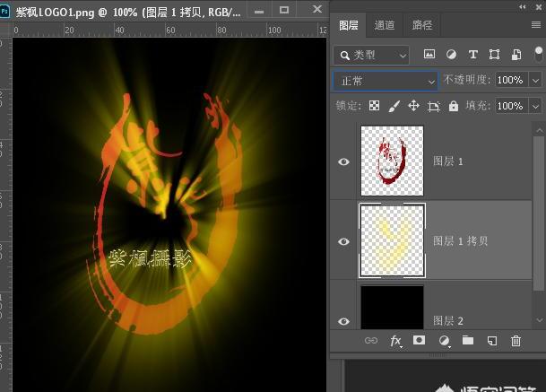Add a layer mask
The width and height of the screenshot is (546, 392).
coord(419,341)
